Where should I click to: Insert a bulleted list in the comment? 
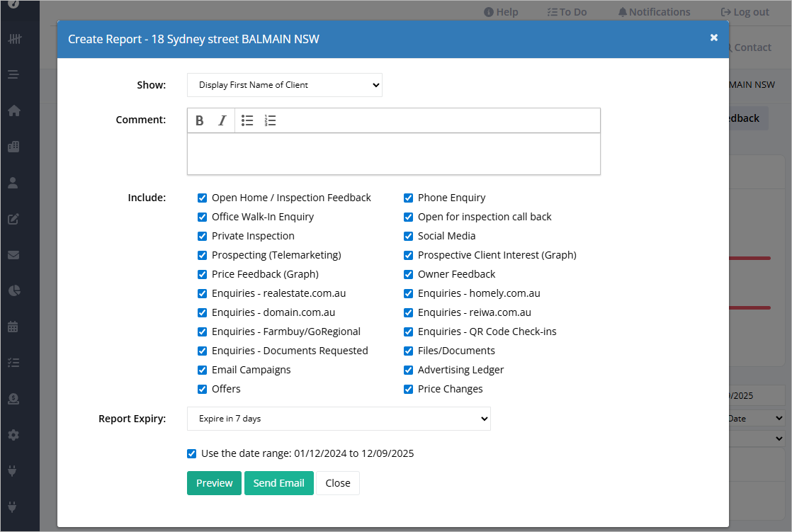[247, 120]
